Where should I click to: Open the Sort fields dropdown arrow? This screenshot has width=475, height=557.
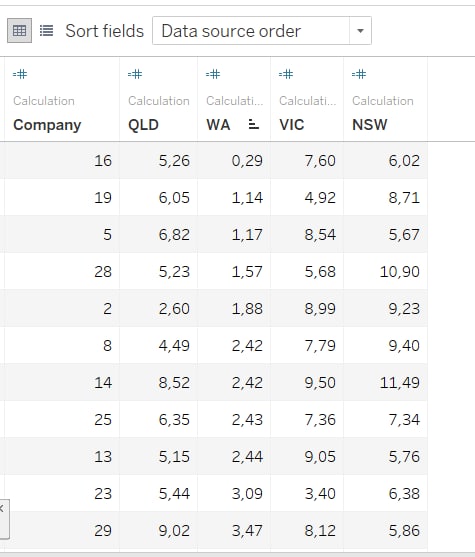(360, 31)
